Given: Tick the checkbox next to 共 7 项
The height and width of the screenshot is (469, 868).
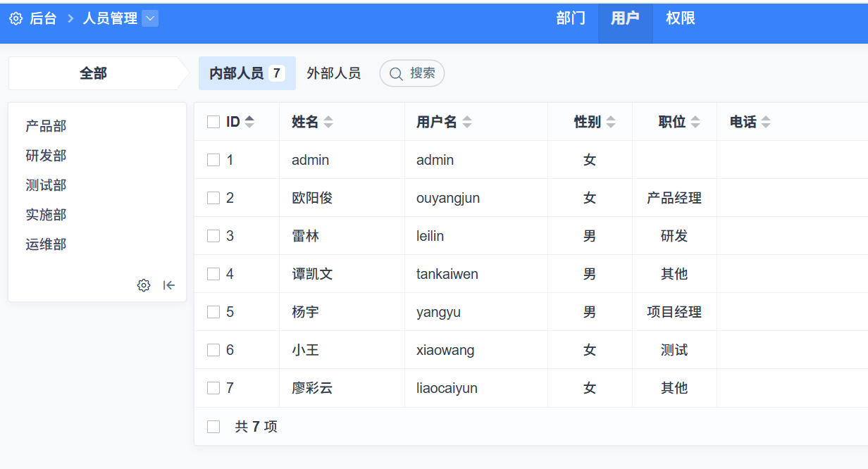Looking at the screenshot, I should pos(213,425).
